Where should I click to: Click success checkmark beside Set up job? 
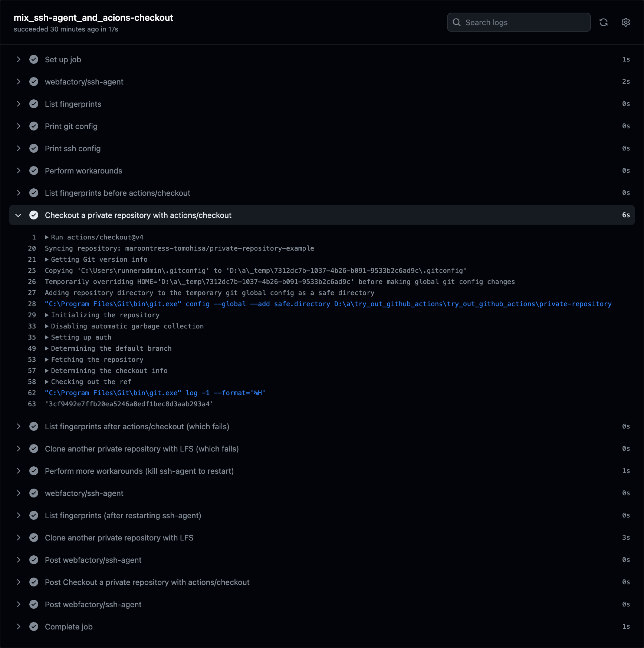(x=34, y=59)
